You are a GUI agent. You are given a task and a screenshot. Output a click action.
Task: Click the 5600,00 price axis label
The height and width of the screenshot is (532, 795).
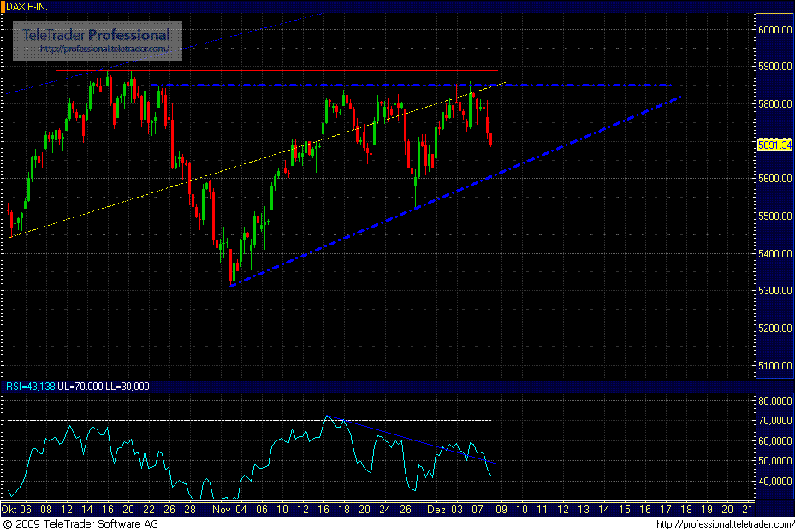coord(774,179)
